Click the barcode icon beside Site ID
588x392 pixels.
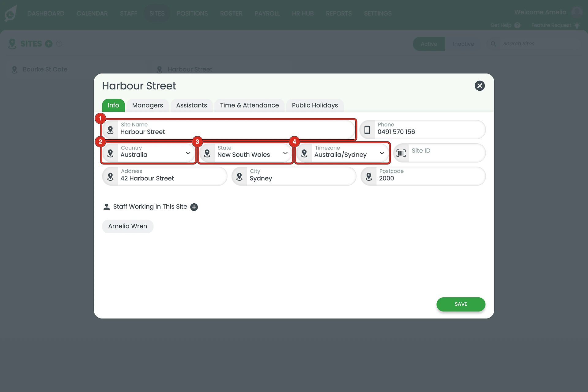401,153
